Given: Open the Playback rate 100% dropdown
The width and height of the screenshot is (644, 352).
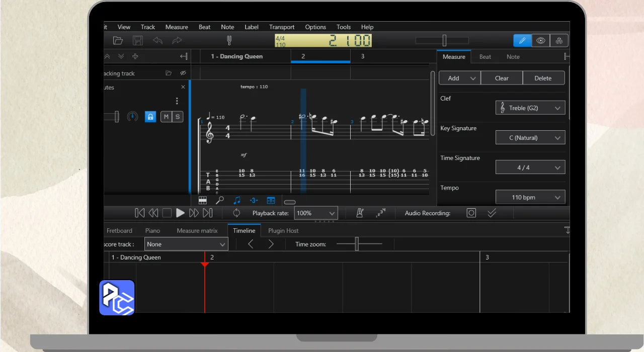Looking at the screenshot, I should pos(315,213).
